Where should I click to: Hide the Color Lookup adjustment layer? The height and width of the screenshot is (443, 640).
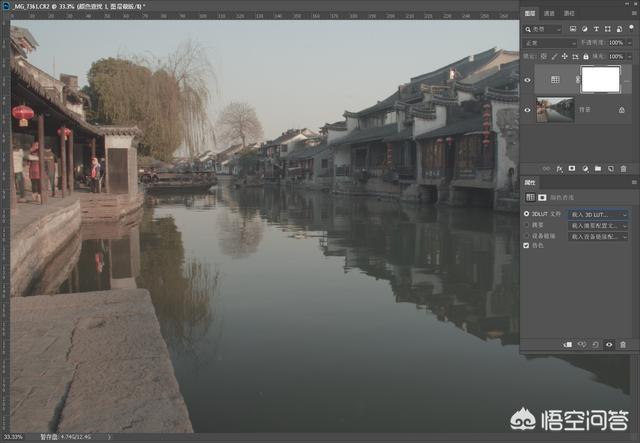pyautogui.click(x=527, y=80)
